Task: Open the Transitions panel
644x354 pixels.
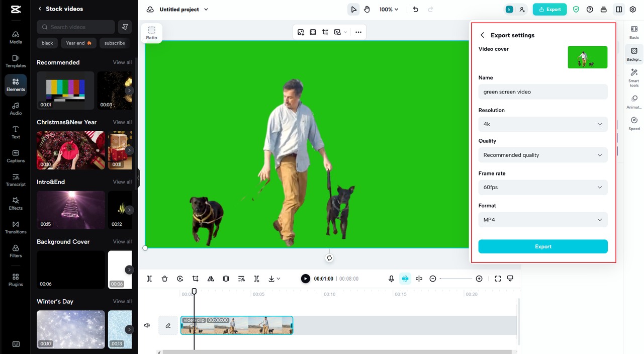Action: (x=16, y=227)
